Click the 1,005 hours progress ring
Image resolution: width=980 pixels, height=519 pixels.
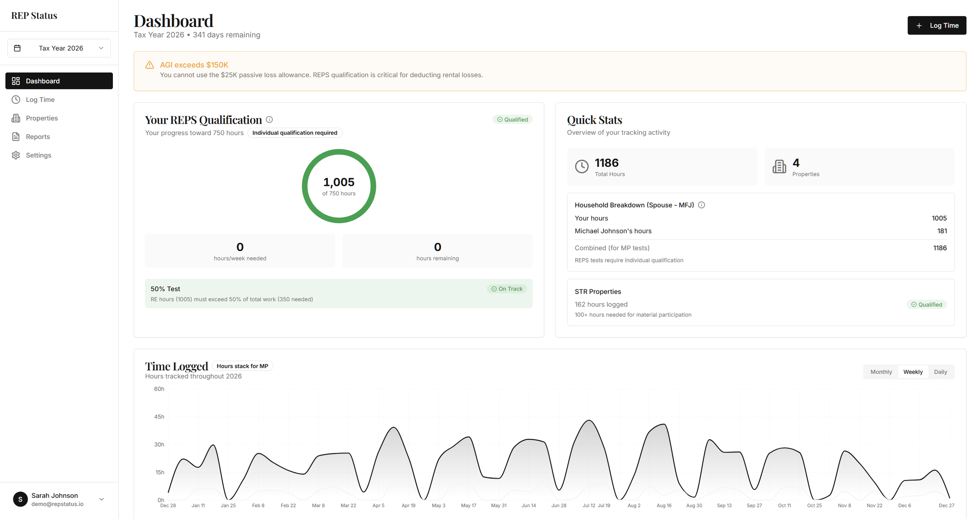(x=339, y=186)
